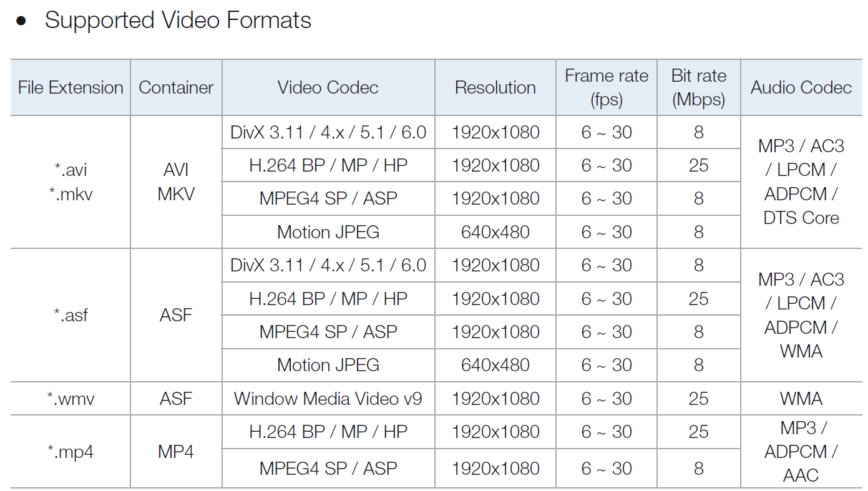Image resolution: width=868 pixels, height=491 pixels.
Task: Click the "MP4" container cell
Action: pyautogui.click(x=176, y=452)
